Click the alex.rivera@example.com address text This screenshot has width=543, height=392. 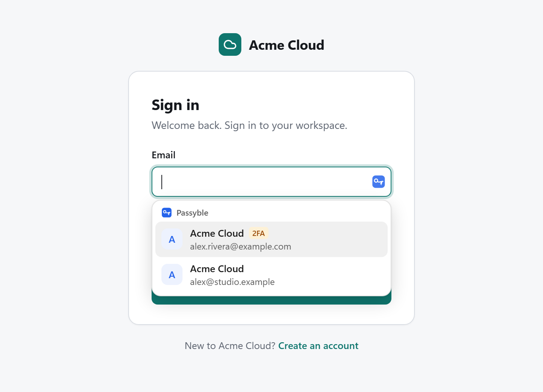pyautogui.click(x=241, y=247)
